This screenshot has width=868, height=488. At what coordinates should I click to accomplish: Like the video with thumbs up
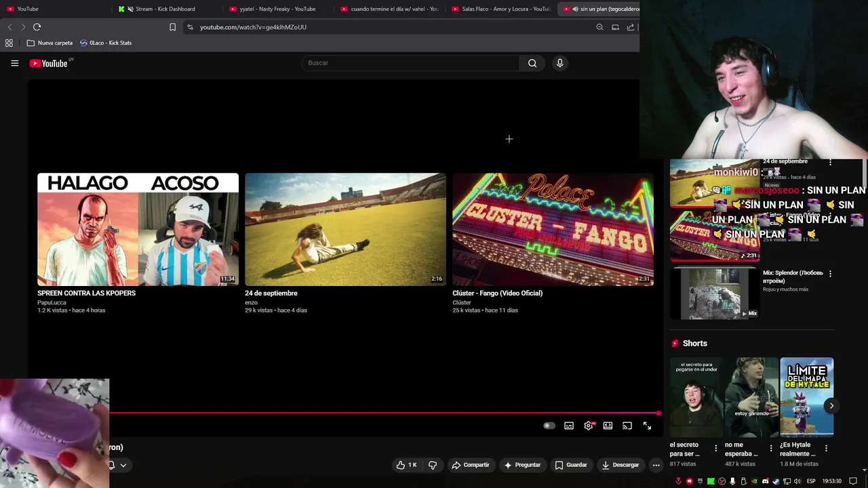(407, 465)
